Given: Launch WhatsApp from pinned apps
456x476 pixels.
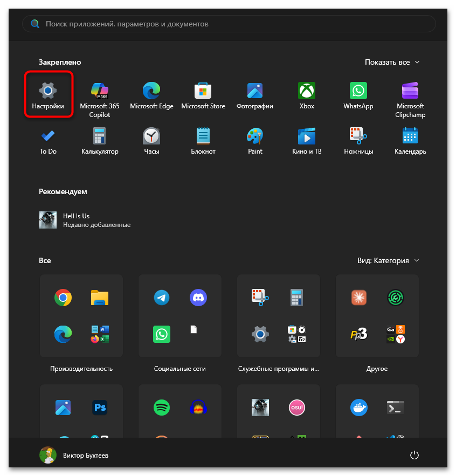Looking at the screenshot, I should pyautogui.click(x=358, y=95).
